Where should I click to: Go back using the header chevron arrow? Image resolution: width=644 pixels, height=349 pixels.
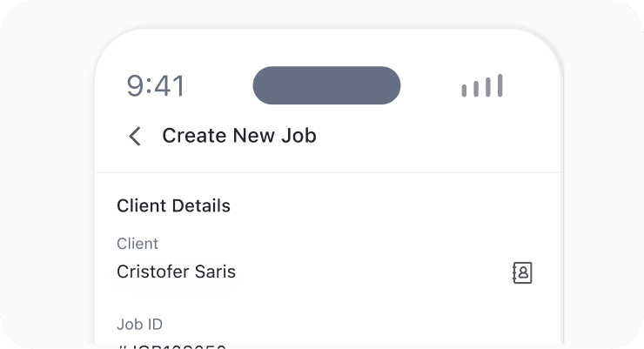pos(135,136)
